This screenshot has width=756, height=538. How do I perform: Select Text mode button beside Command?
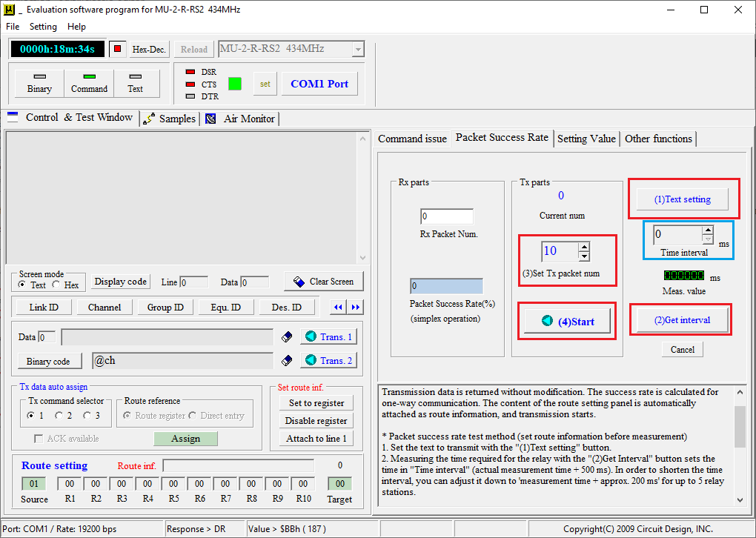pyautogui.click(x=136, y=84)
